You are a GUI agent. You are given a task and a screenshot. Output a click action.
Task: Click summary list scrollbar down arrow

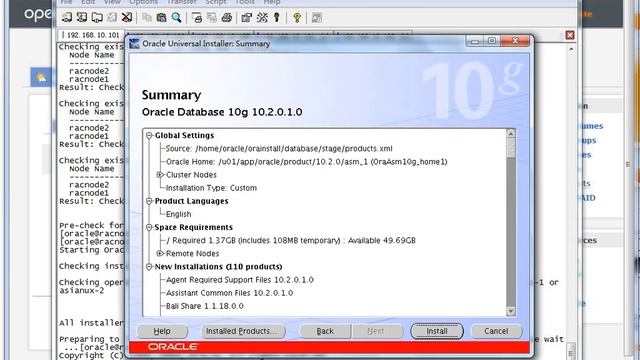511,311
